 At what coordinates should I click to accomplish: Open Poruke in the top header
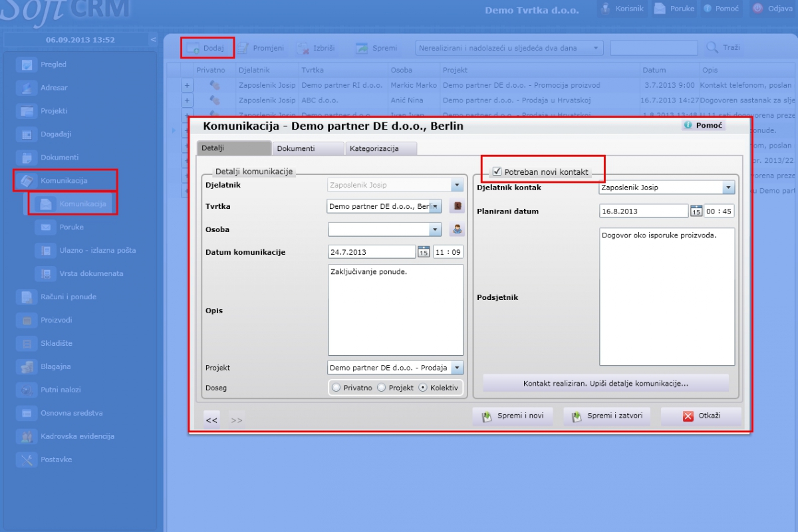click(x=674, y=9)
